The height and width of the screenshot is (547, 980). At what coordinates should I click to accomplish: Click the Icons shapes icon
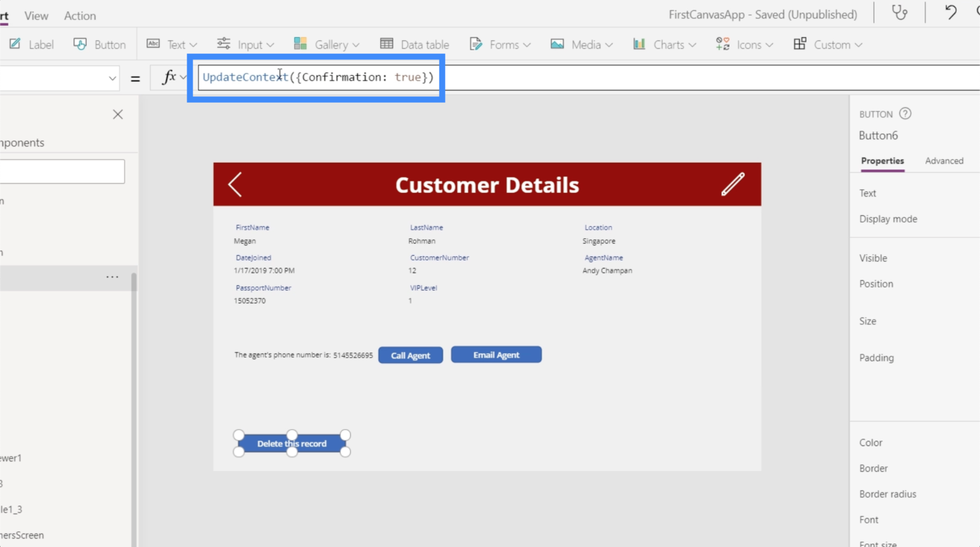coord(723,44)
